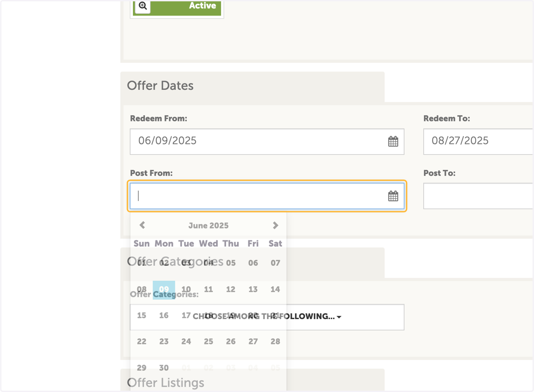Go to next month in datepicker
This screenshot has width=534, height=392.
[275, 225]
